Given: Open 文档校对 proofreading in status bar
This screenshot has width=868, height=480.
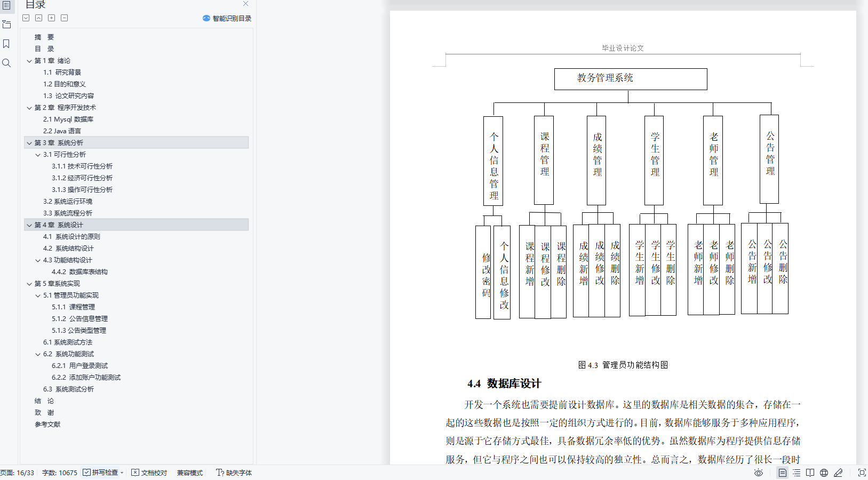Looking at the screenshot, I should (x=149, y=473).
